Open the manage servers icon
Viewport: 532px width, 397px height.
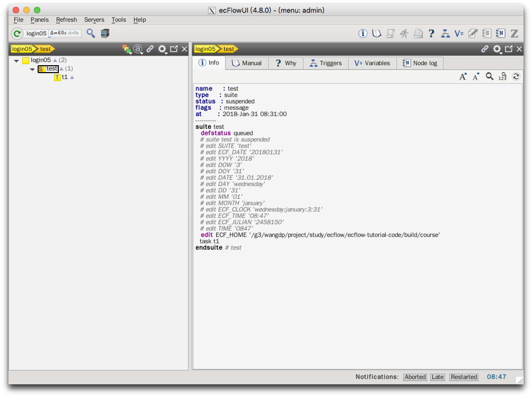click(105, 33)
